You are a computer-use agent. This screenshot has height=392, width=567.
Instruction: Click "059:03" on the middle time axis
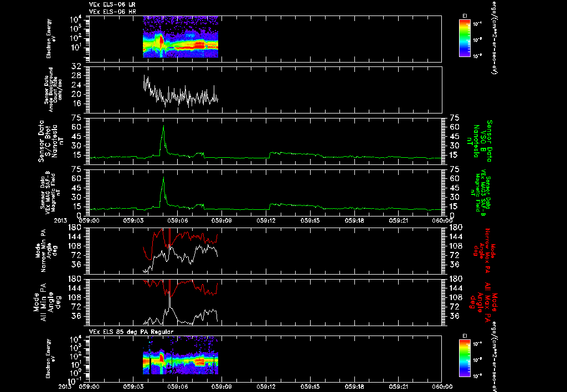[133, 220]
